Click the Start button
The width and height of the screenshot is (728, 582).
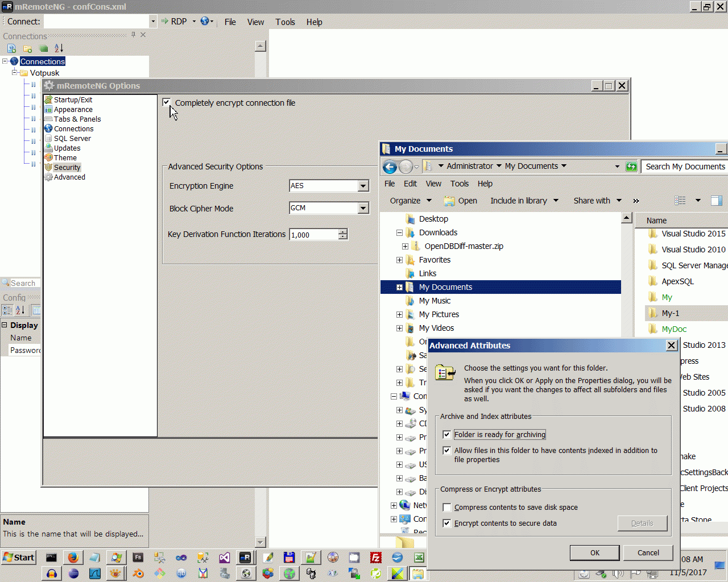[19, 558]
